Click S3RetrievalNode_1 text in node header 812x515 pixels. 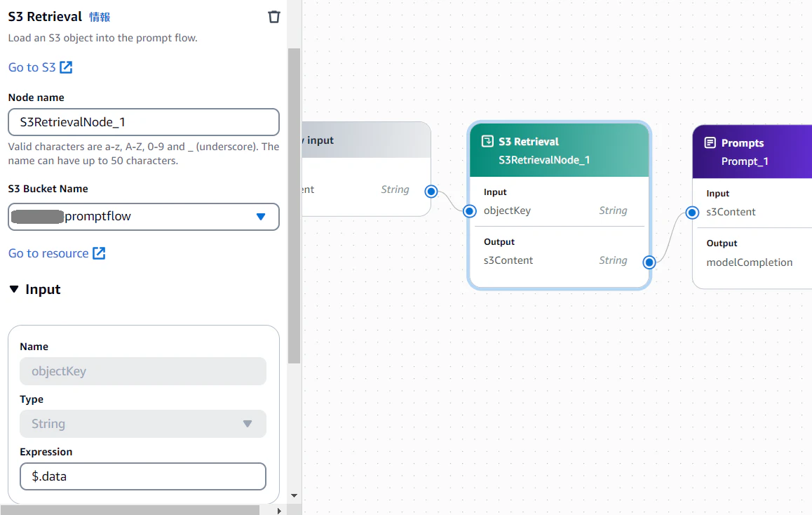pyautogui.click(x=544, y=160)
